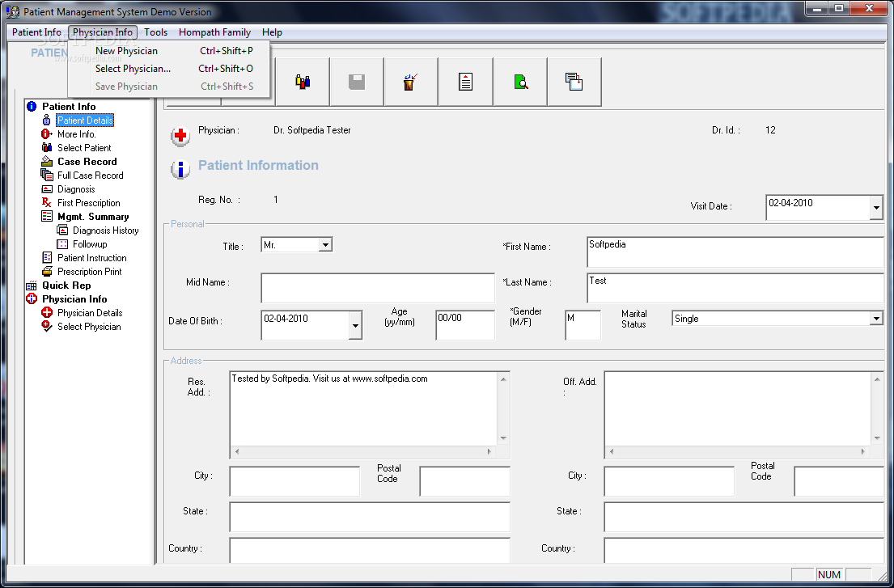894x588 pixels.
Task: Click the Res. Add. scroll-down arrow
Action: pyautogui.click(x=503, y=438)
